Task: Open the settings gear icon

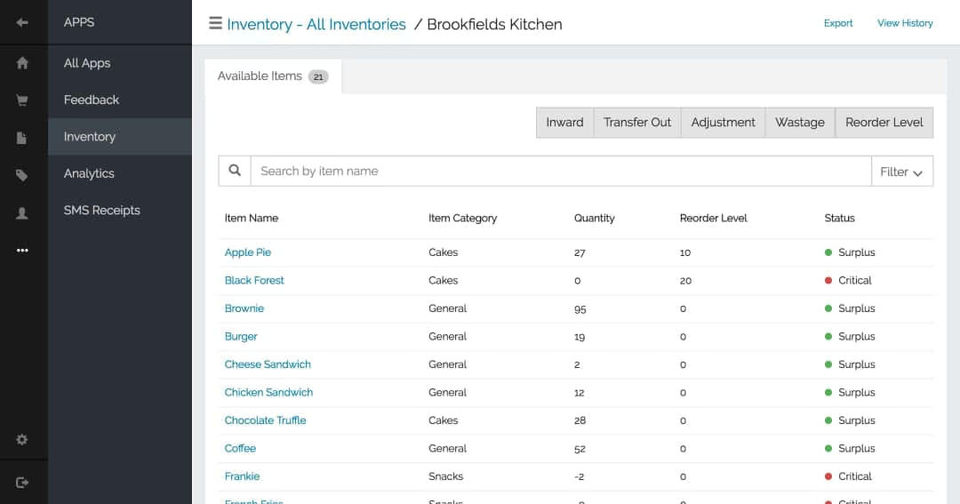Action: click(x=22, y=440)
